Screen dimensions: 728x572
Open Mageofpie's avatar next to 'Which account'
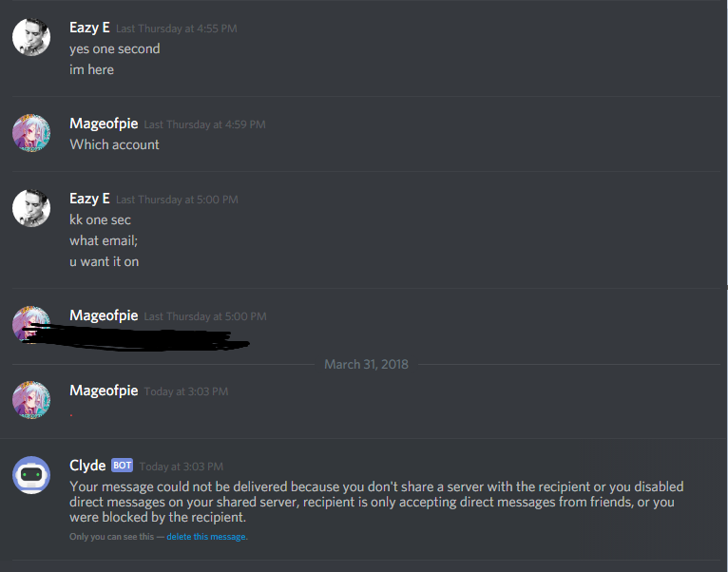click(31, 133)
